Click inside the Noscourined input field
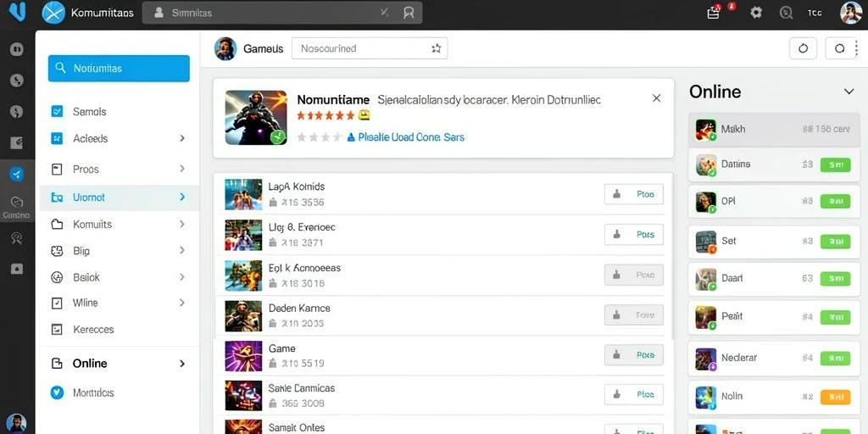Image resolution: width=868 pixels, height=434 pixels. [x=370, y=48]
